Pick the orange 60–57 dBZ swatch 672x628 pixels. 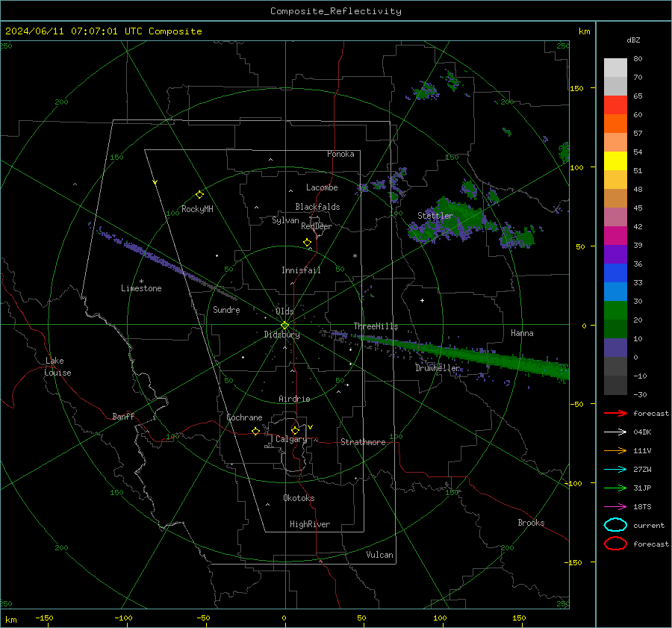pos(615,124)
